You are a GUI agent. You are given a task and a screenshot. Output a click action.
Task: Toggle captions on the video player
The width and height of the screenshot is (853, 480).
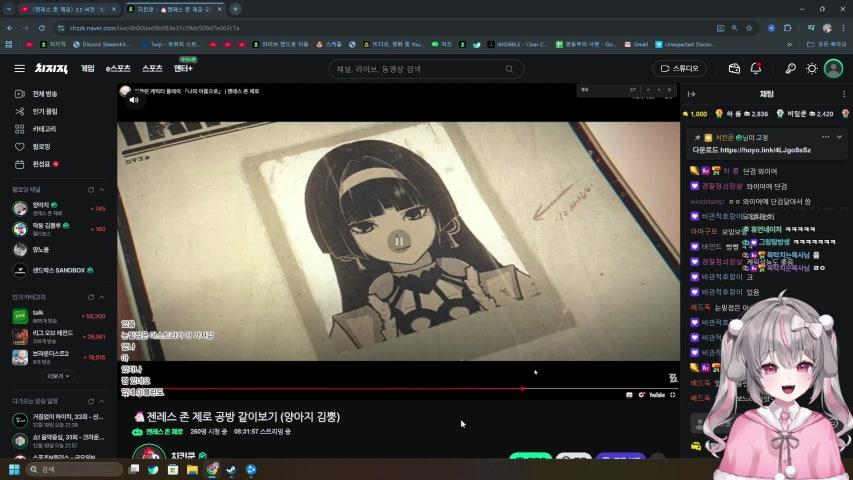pyautogui.click(x=629, y=395)
